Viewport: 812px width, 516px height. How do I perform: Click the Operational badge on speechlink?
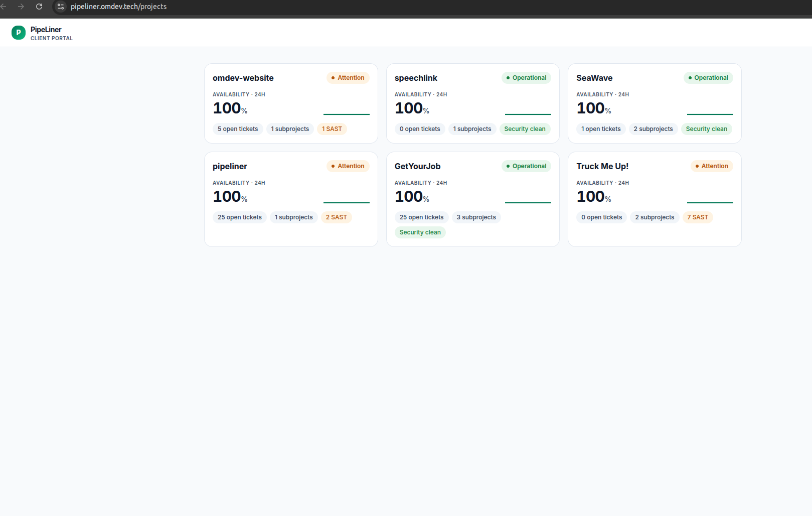[x=526, y=78]
